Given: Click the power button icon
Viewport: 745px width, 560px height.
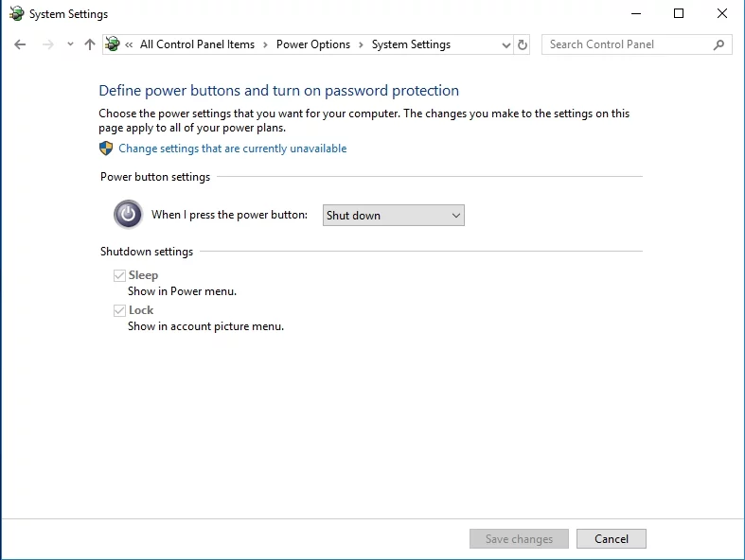Looking at the screenshot, I should 129,214.
